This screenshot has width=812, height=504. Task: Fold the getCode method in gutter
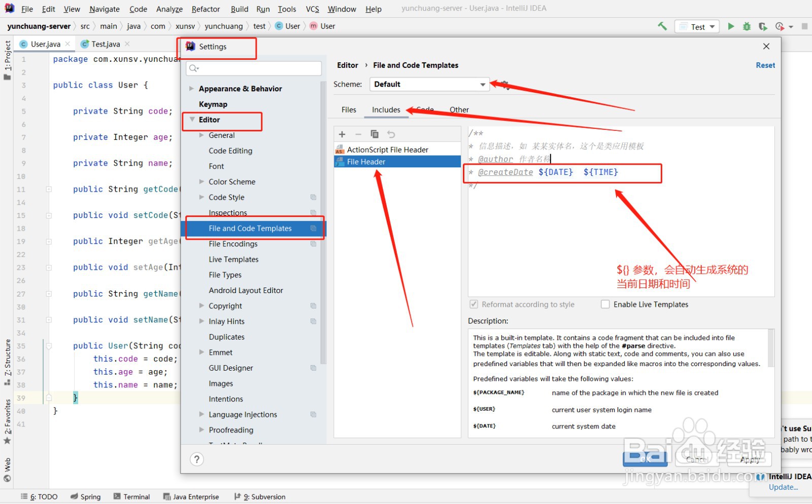point(49,189)
